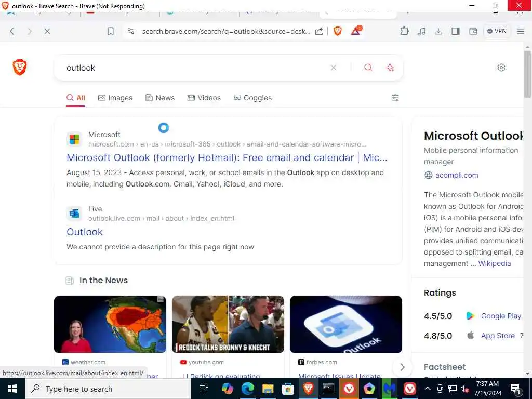Open Brave Wallet icon in toolbar
The width and height of the screenshot is (532, 399).
tap(473, 31)
